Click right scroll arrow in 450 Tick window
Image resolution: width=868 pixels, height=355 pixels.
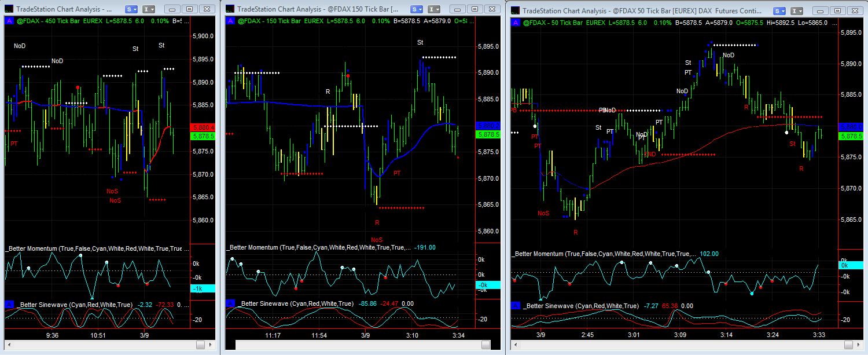[x=211, y=345]
